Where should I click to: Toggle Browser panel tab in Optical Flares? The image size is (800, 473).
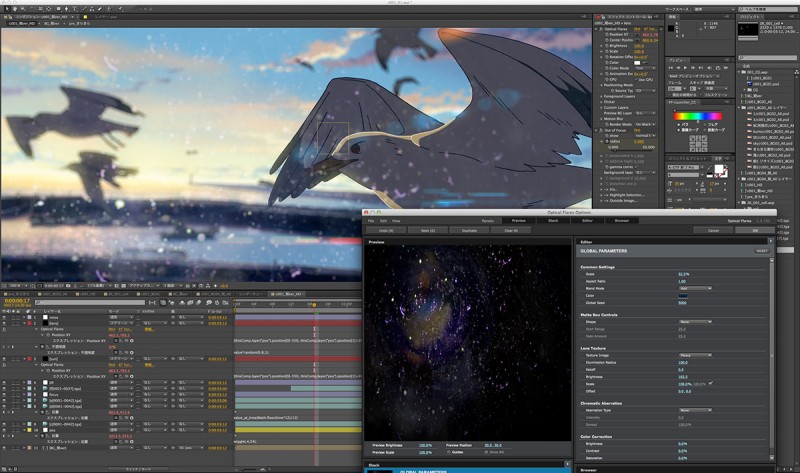click(621, 220)
